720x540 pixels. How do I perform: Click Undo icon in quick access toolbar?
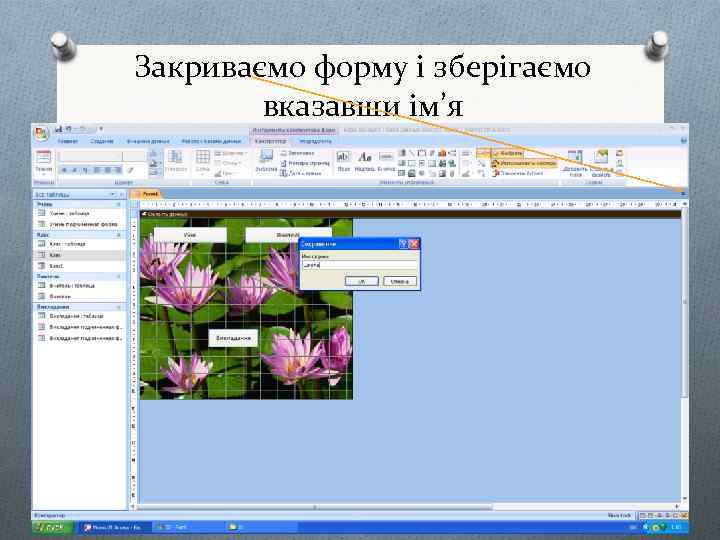(69, 129)
